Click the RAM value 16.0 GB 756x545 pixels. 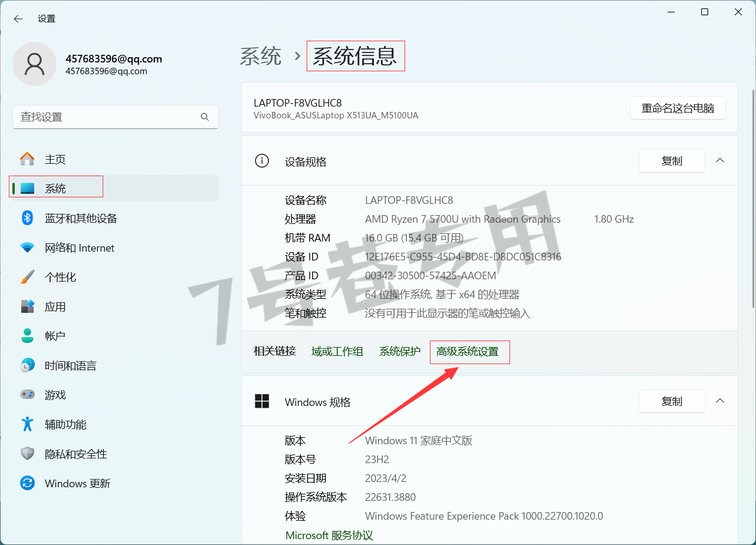(x=415, y=238)
